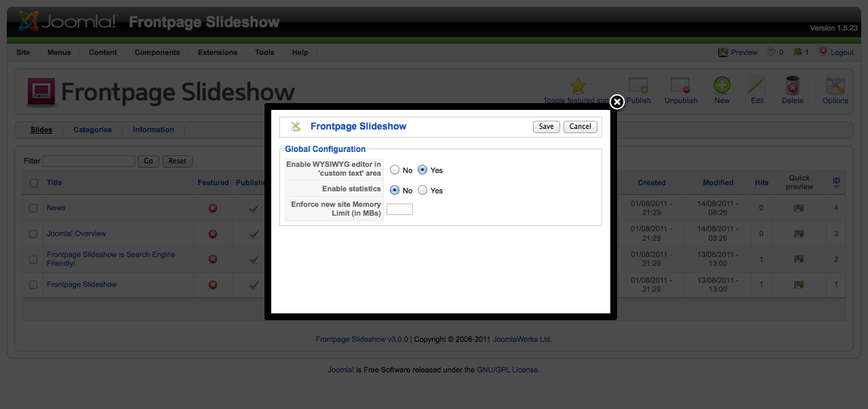868x409 pixels.
Task: Click the Joomla! logo in the header
Action: click(68, 22)
